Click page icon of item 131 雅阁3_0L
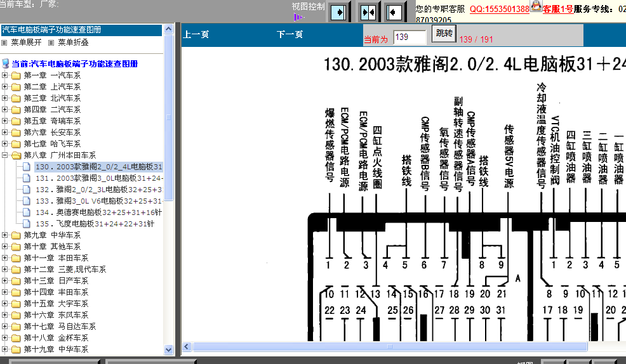626x364 pixels. coord(27,178)
